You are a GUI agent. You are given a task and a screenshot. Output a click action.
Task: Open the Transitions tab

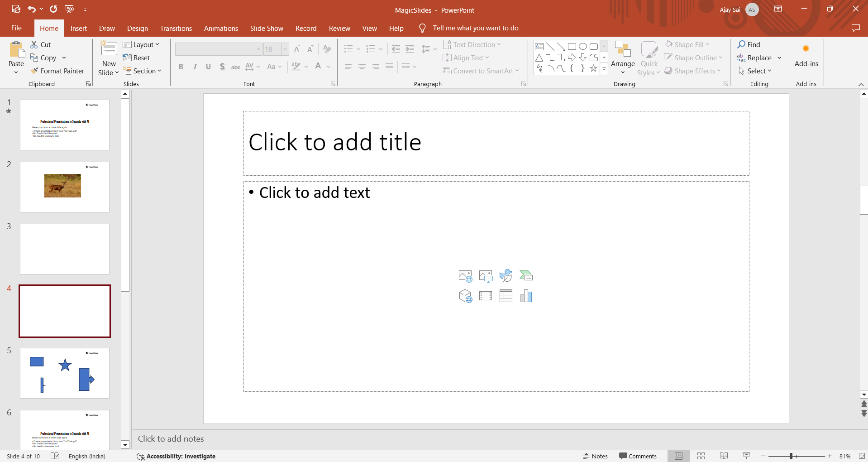tap(176, 28)
